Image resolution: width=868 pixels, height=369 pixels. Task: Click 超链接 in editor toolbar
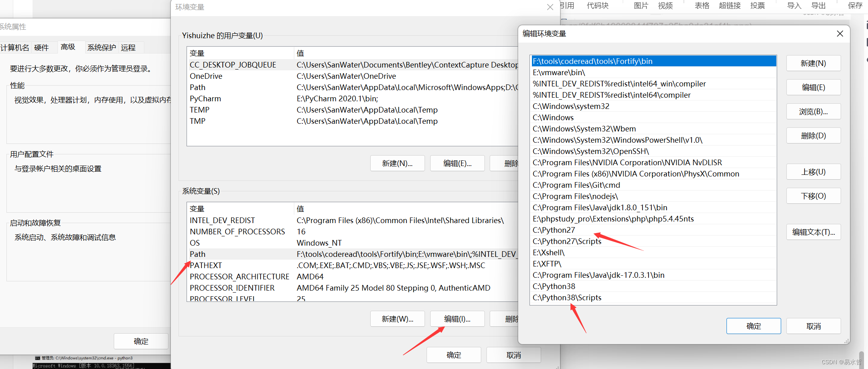(x=730, y=6)
